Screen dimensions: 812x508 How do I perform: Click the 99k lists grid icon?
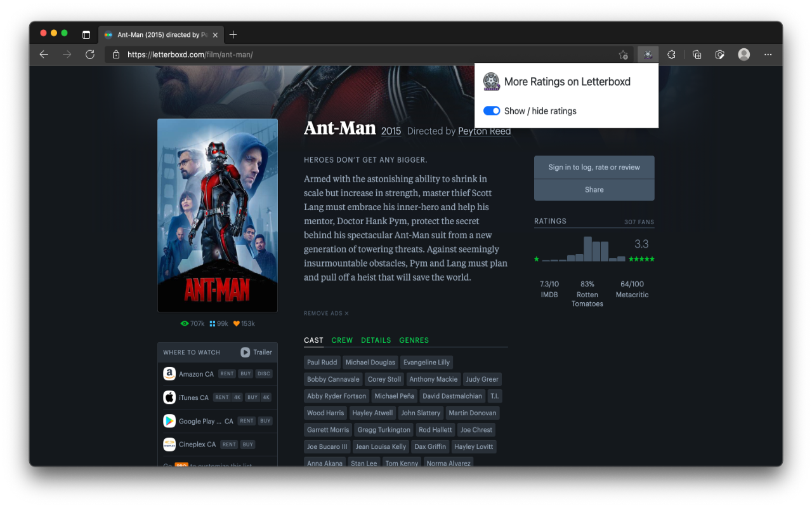[x=213, y=323]
